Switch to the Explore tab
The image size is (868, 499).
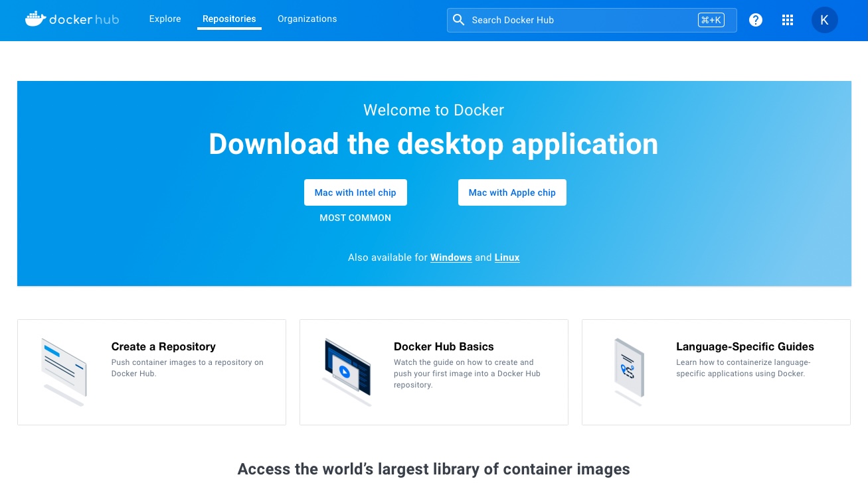point(165,19)
